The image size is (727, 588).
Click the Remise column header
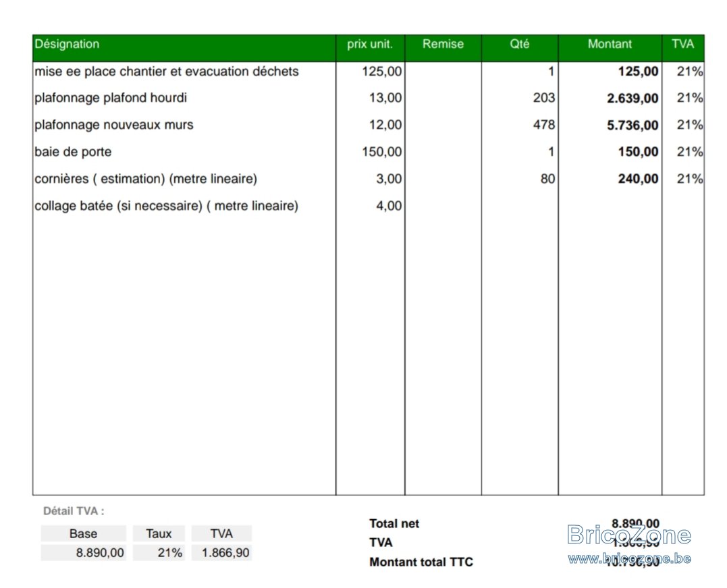(x=443, y=45)
